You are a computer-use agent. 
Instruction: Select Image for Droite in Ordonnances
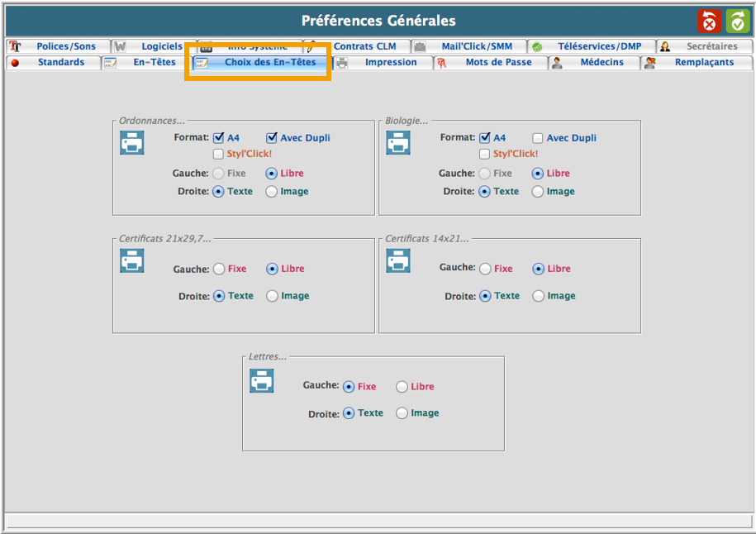[x=272, y=192]
